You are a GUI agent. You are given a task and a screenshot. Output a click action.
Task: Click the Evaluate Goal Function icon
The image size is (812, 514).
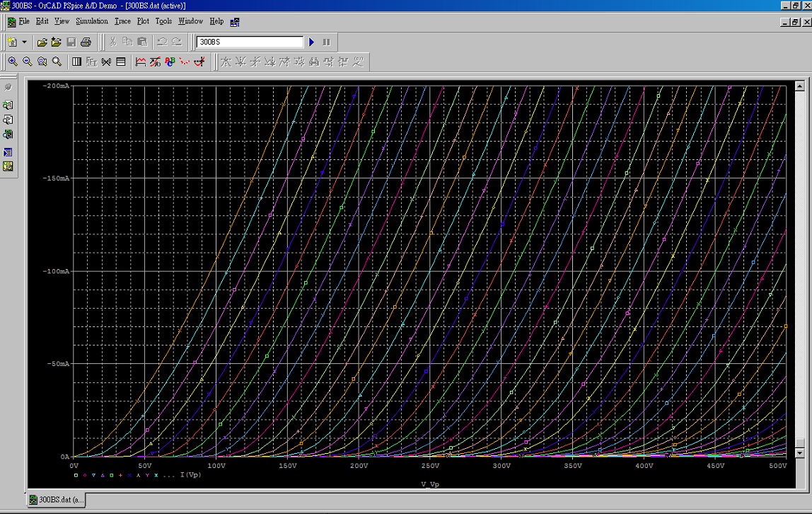pyautogui.click(x=155, y=62)
